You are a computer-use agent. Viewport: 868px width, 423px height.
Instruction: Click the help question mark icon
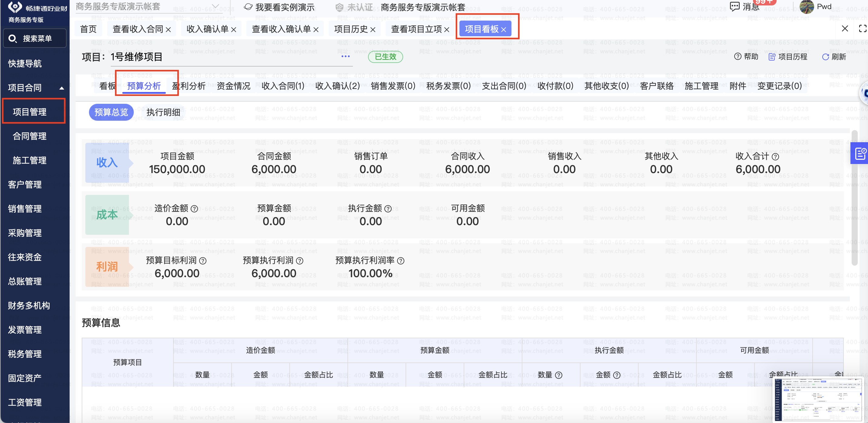[x=738, y=57]
